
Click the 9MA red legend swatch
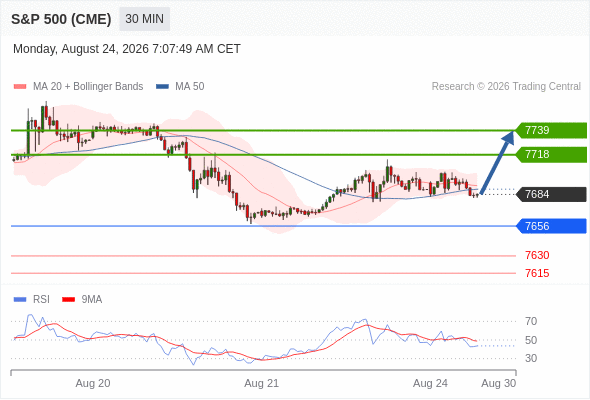pos(68,300)
